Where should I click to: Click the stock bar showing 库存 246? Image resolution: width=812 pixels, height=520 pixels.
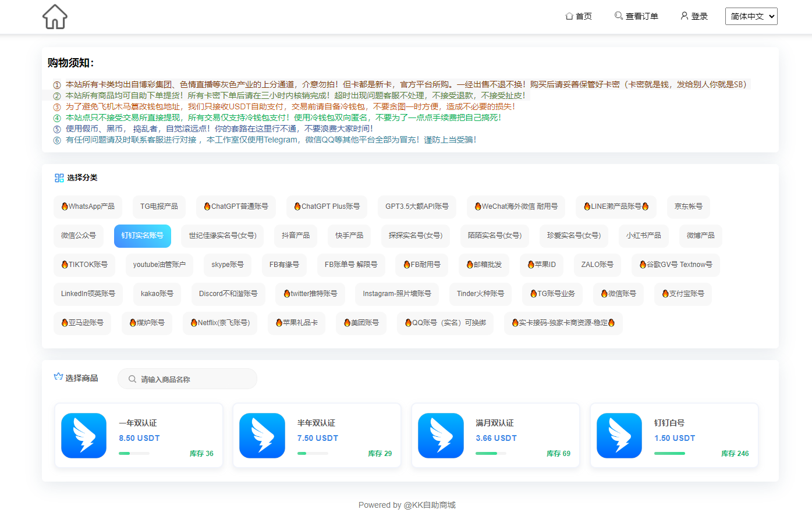669,453
